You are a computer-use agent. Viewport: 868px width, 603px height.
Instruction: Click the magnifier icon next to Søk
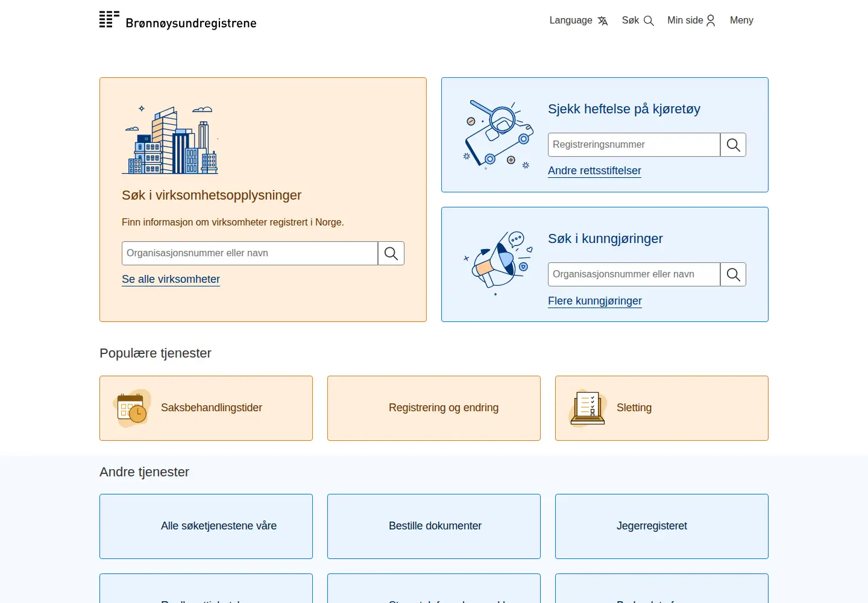pyautogui.click(x=649, y=21)
